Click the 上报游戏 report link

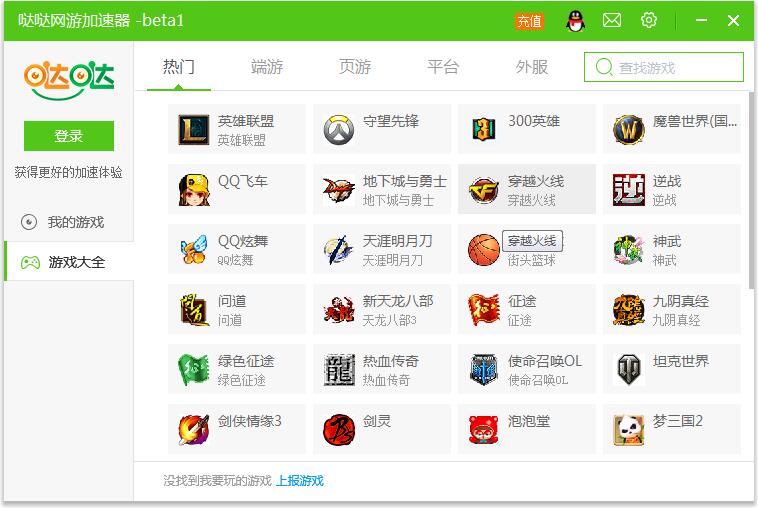coord(300,480)
